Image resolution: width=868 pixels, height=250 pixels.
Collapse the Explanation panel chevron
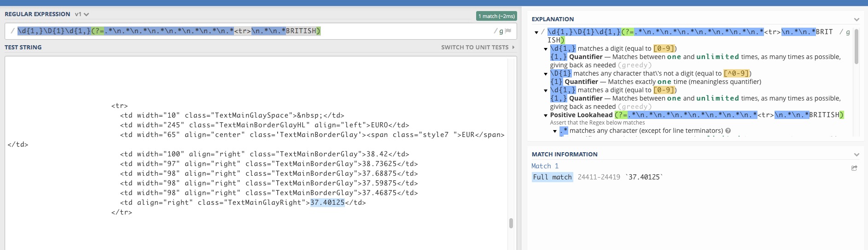856,19
